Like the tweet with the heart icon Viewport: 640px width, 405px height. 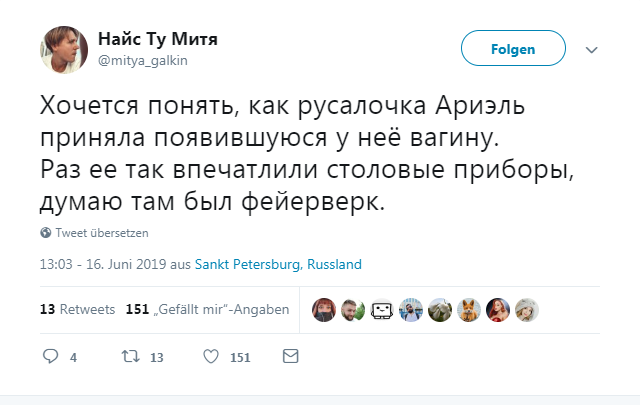coord(211,357)
